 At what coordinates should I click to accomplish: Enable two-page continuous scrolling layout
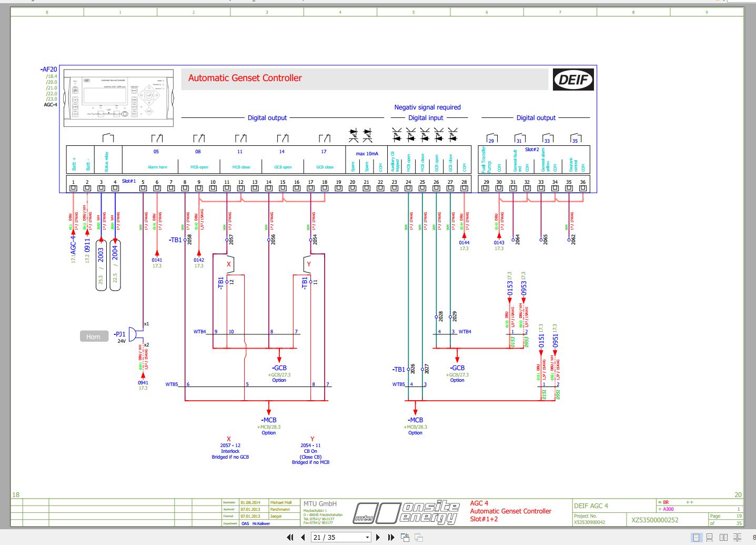738,537
